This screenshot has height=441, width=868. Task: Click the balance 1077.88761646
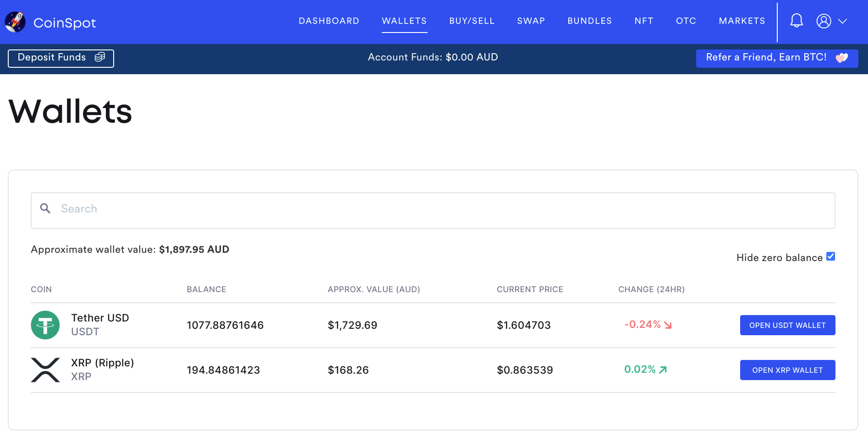pyautogui.click(x=225, y=325)
